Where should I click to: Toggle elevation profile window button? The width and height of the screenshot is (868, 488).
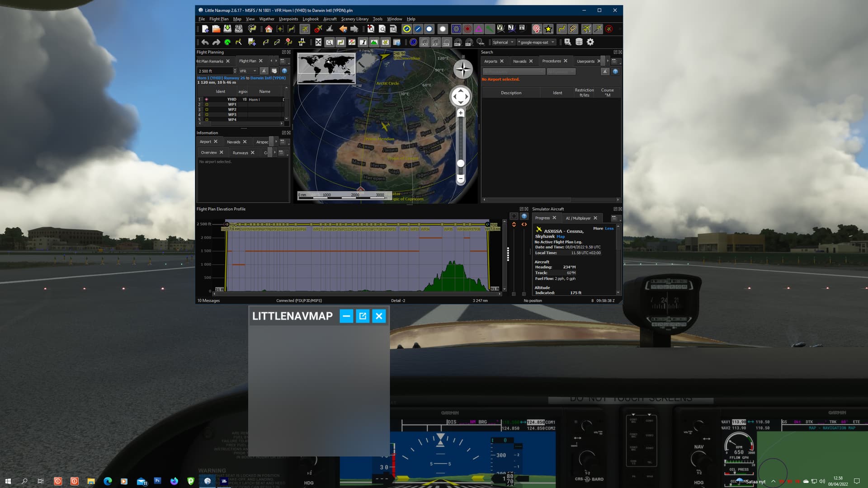tap(374, 42)
